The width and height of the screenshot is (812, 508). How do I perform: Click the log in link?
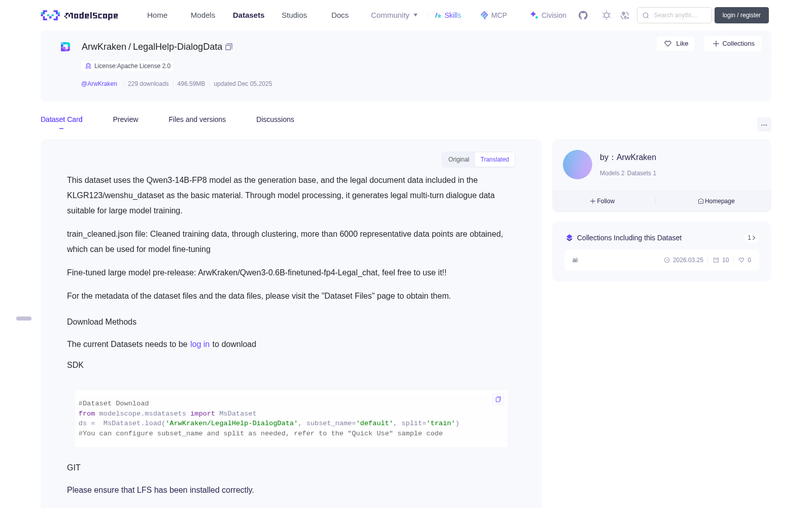200,344
